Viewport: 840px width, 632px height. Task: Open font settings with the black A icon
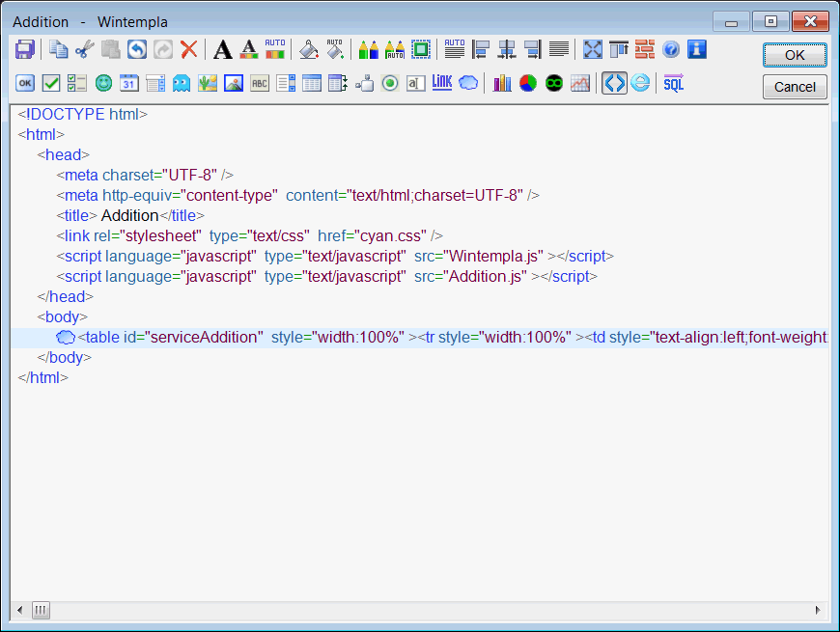point(223,50)
